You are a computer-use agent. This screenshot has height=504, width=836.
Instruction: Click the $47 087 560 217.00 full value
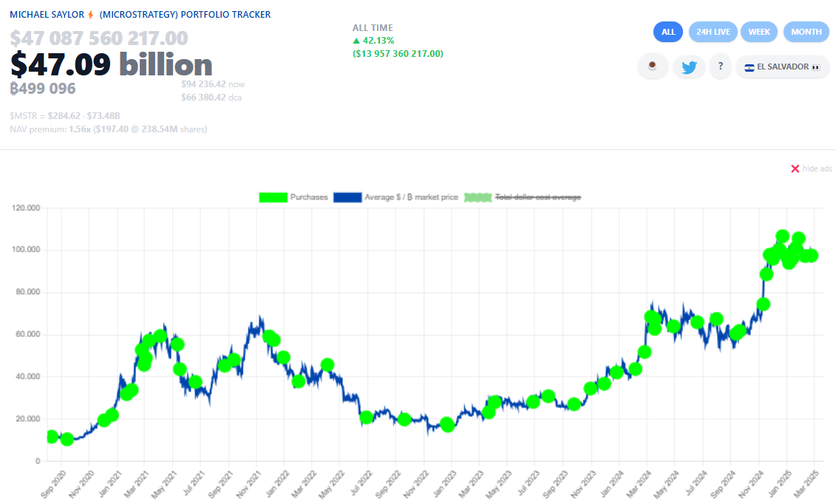(99, 38)
